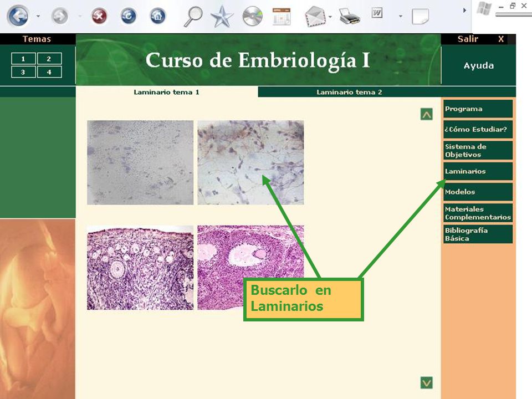
Task: Open the grey dotted smear slide thumbnail
Action: click(140, 162)
